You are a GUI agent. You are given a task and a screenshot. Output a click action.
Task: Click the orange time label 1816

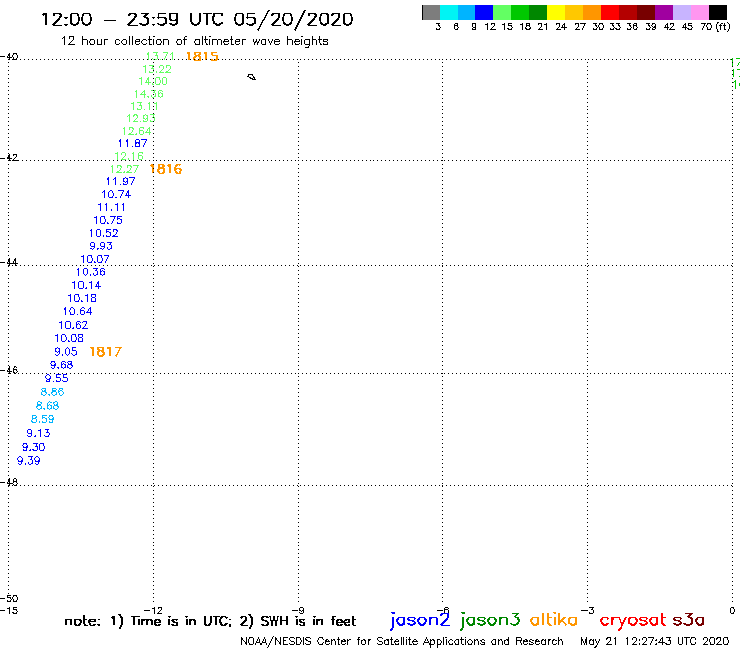tap(166, 169)
